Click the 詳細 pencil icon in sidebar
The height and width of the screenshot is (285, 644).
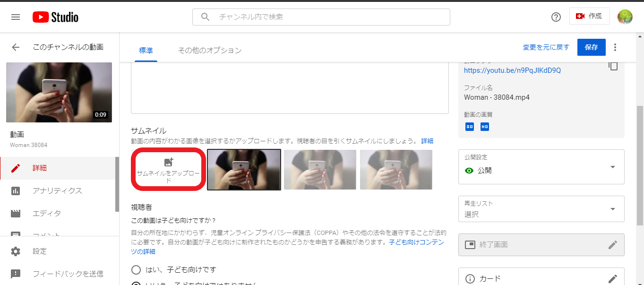coord(16,168)
